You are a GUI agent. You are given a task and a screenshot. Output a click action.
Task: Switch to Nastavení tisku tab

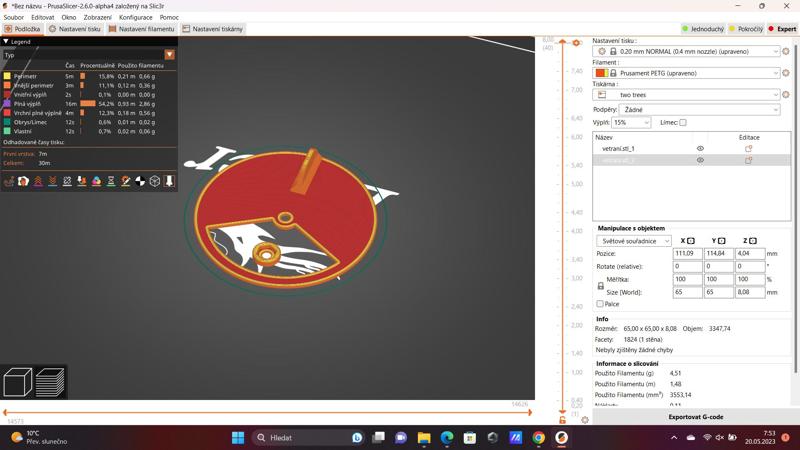pos(75,29)
